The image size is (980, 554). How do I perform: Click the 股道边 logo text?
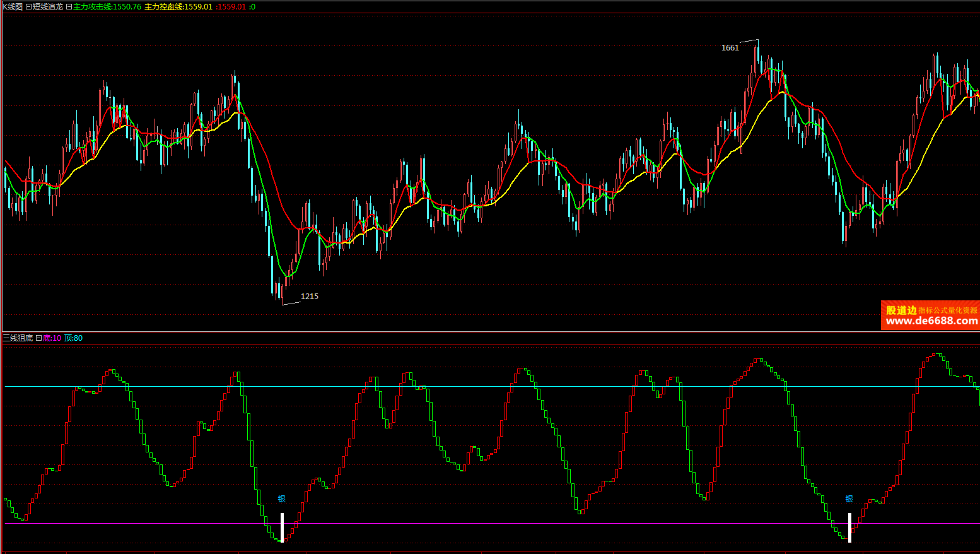coord(901,310)
